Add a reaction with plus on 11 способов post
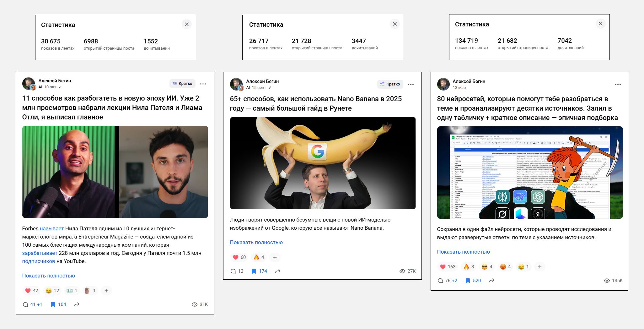 pyautogui.click(x=106, y=291)
